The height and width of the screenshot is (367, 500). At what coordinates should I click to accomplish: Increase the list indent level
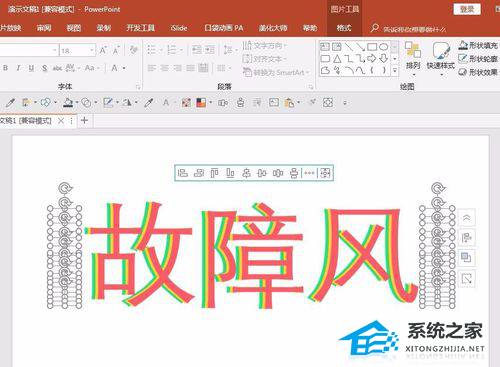210,50
